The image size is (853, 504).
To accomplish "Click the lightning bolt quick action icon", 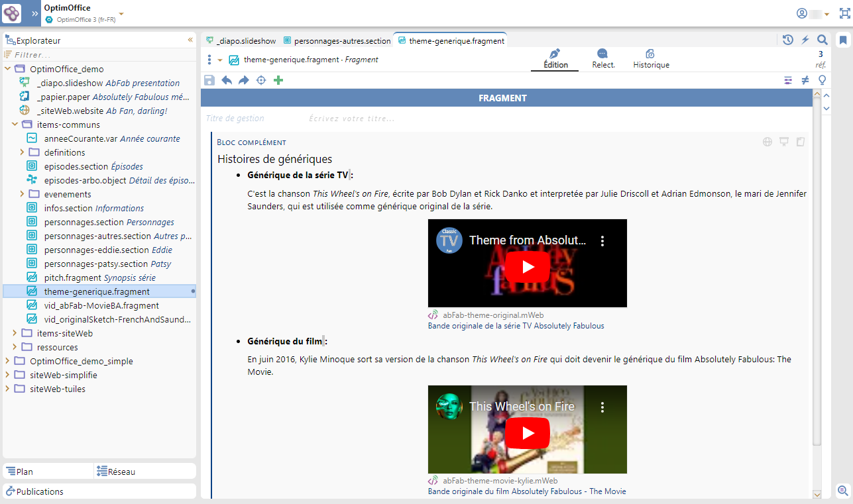I will pos(805,40).
